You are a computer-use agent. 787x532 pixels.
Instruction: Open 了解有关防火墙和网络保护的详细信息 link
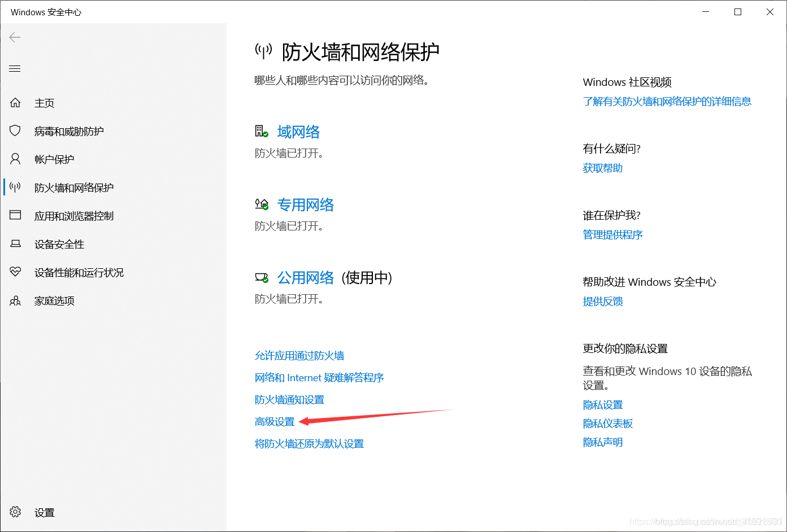(x=667, y=102)
